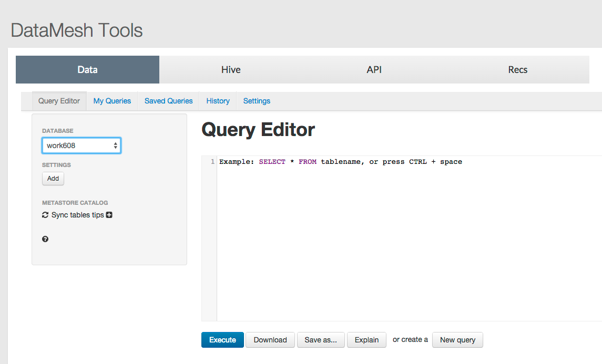Click the Download button
This screenshot has width=602, height=364.
tap(270, 340)
